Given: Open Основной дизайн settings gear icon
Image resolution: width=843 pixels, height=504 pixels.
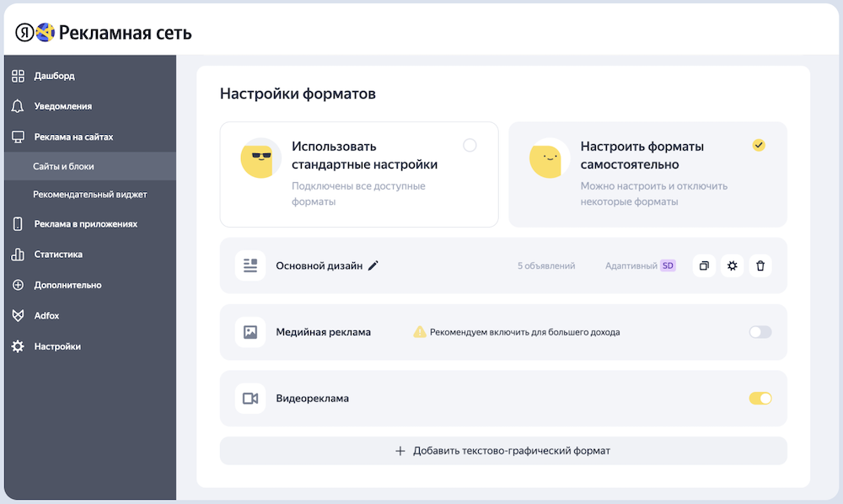Looking at the screenshot, I should pyautogui.click(x=733, y=265).
